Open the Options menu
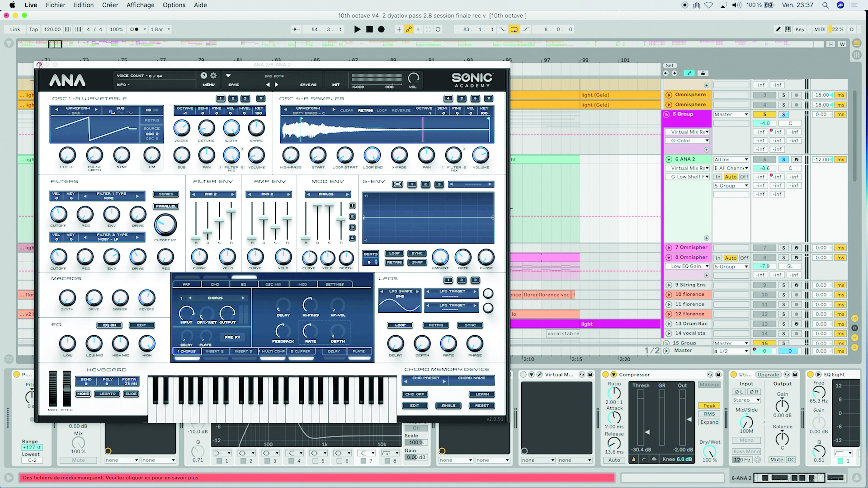 point(174,5)
